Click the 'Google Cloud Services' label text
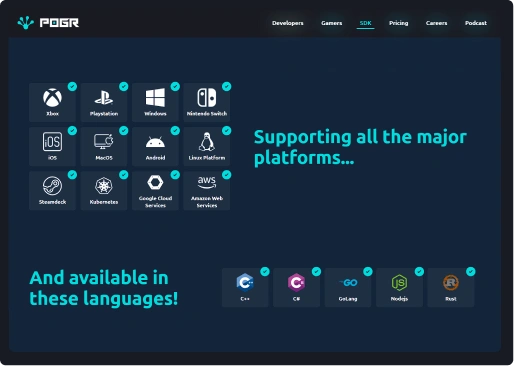 click(x=155, y=202)
